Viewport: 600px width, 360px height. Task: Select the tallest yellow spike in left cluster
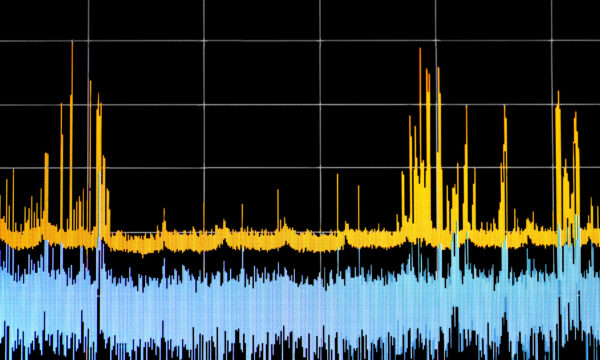[x=72, y=136]
